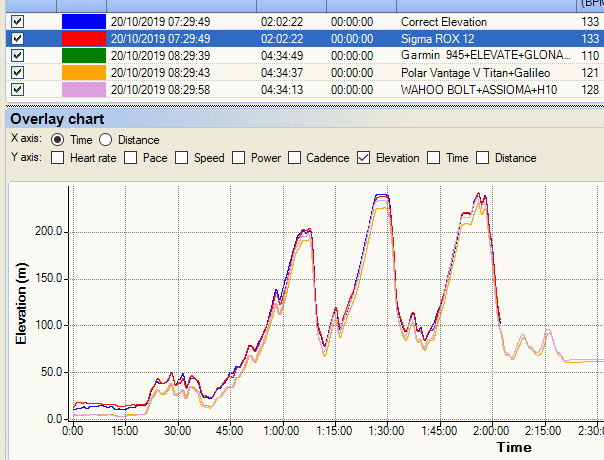Screen dimensions: 604x460
Task: Toggle the Garmin 945 row checkbox
Action: pos(17,55)
